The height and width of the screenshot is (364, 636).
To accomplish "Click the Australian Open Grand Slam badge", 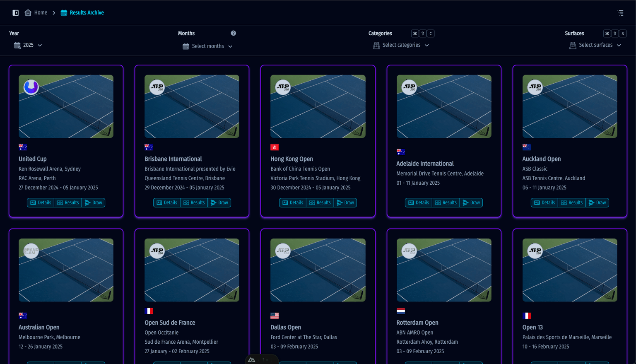I will [x=31, y=251].
